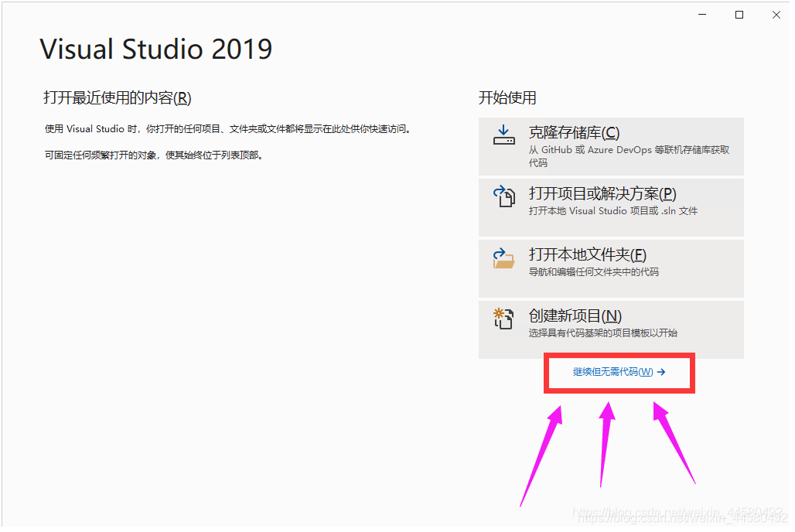Click the text starting with 使用 Visual Studio 时
Image resolution: width=795 pixels, height=532 pixels.
coord(229,129)
